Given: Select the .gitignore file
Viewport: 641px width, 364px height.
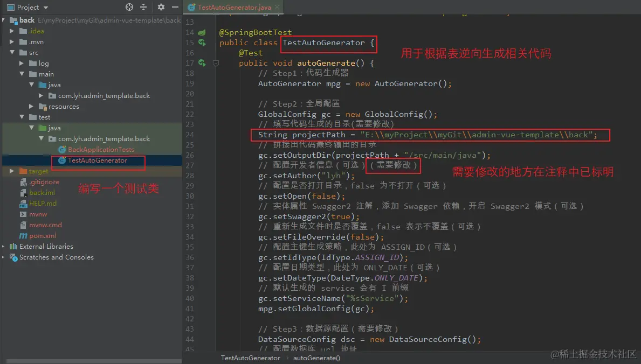Looking at the screenshot, I should pos(44,182).
